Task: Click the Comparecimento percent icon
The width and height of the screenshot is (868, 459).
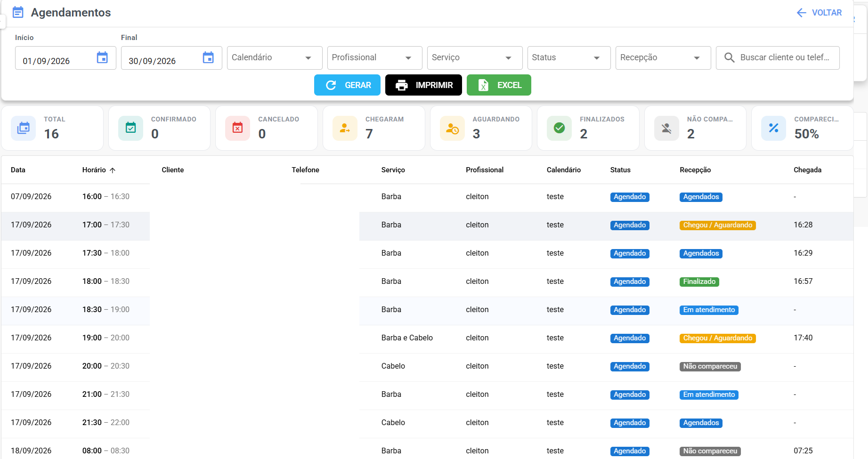Action: tap(773, 128)
